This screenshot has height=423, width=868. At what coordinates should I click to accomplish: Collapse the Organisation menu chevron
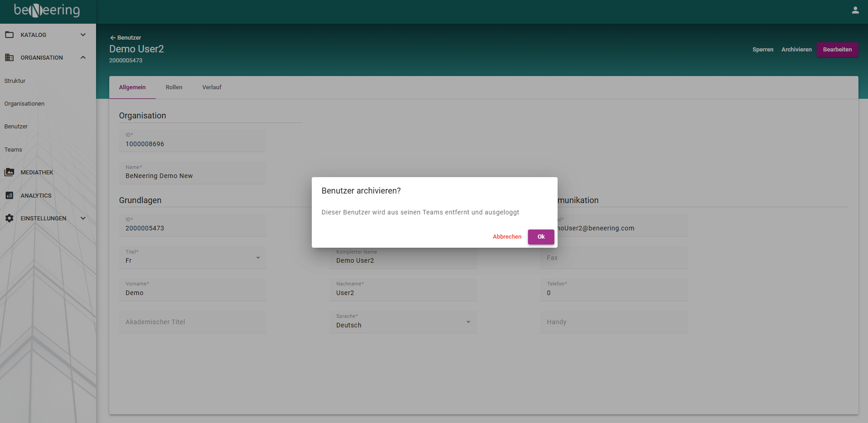click(83, 57)
